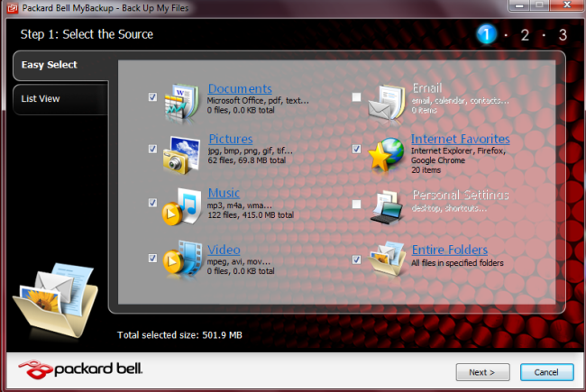Click the Packard Bell logo
This screenshot has width=586, height=392.
[80, 369]
